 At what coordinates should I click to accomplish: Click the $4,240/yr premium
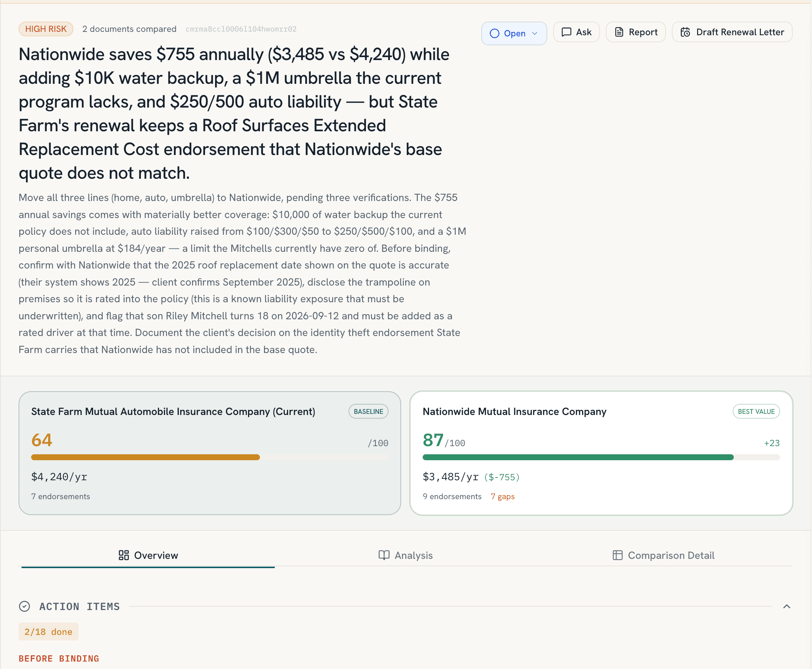[x=59, y=477]
